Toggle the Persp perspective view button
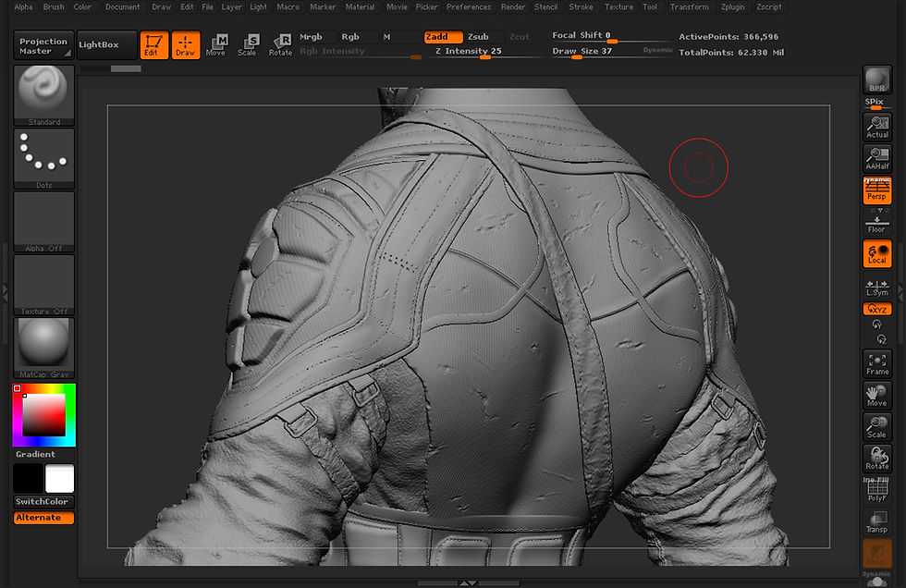Viewport: 906px width, 588px height. [x=876, y=190]
